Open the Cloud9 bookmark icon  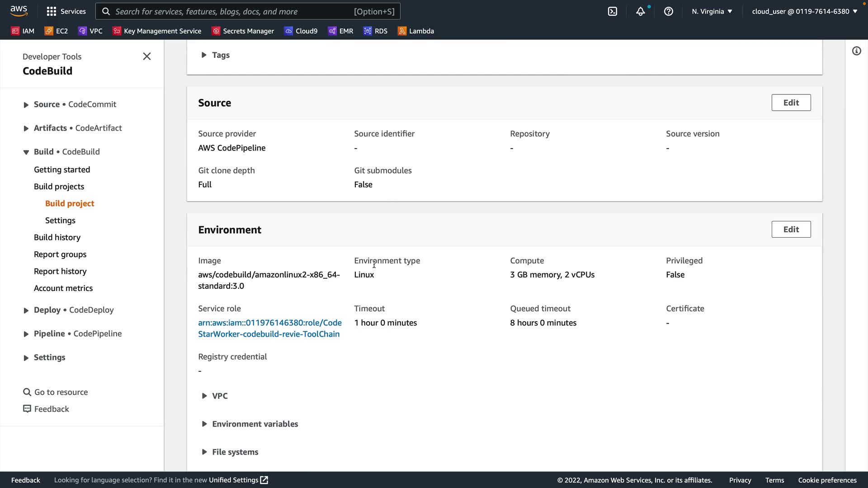pyautogui.click(x=288, y=31)
